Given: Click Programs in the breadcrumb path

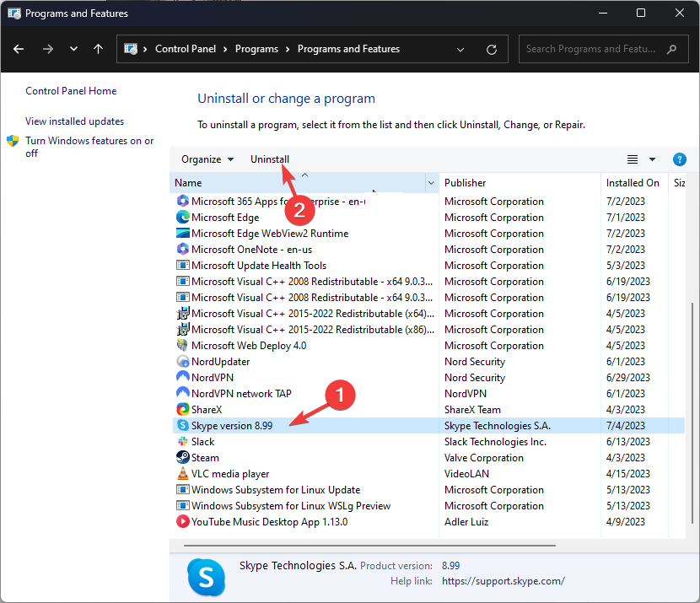Looking at the screenshot, I should 256,49.
